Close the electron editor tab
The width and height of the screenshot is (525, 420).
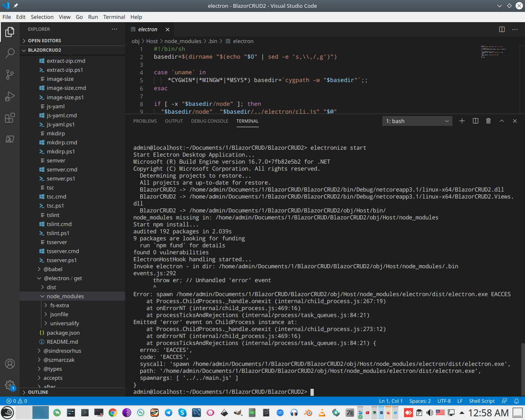tap(167, 30)
